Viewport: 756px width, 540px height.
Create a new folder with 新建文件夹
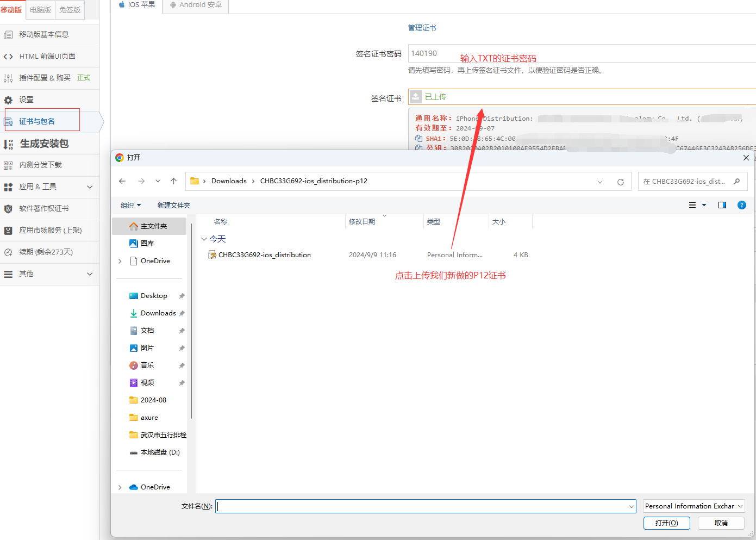tap(174, 205)
